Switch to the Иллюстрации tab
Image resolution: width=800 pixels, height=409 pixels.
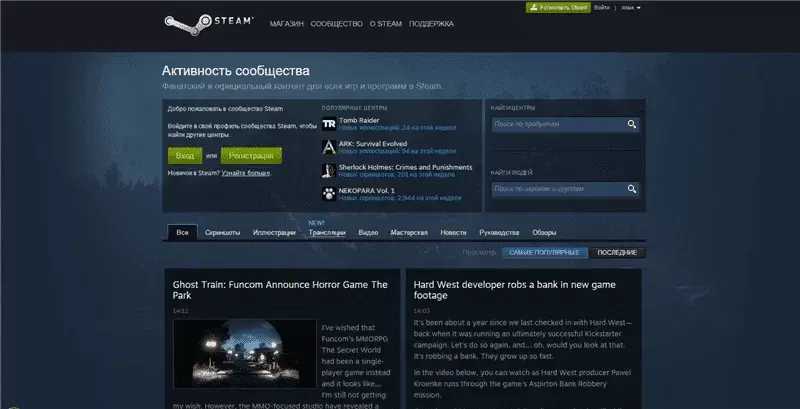coord(274,233)
